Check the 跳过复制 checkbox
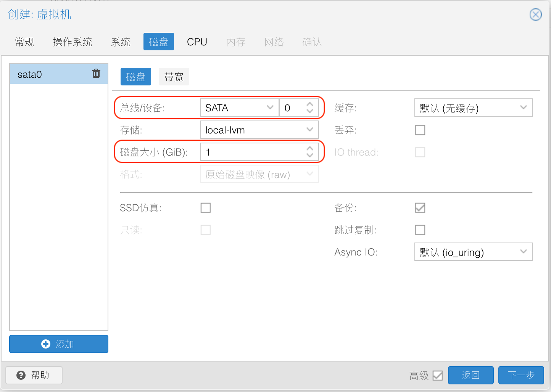This screenshot has width=551, height=392. (x=420, y=230)
